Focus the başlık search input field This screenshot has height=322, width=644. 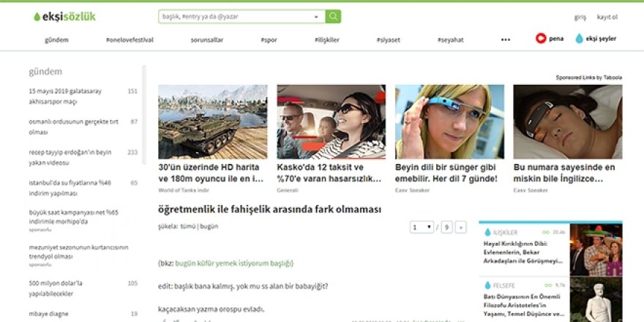pos(234,16)
